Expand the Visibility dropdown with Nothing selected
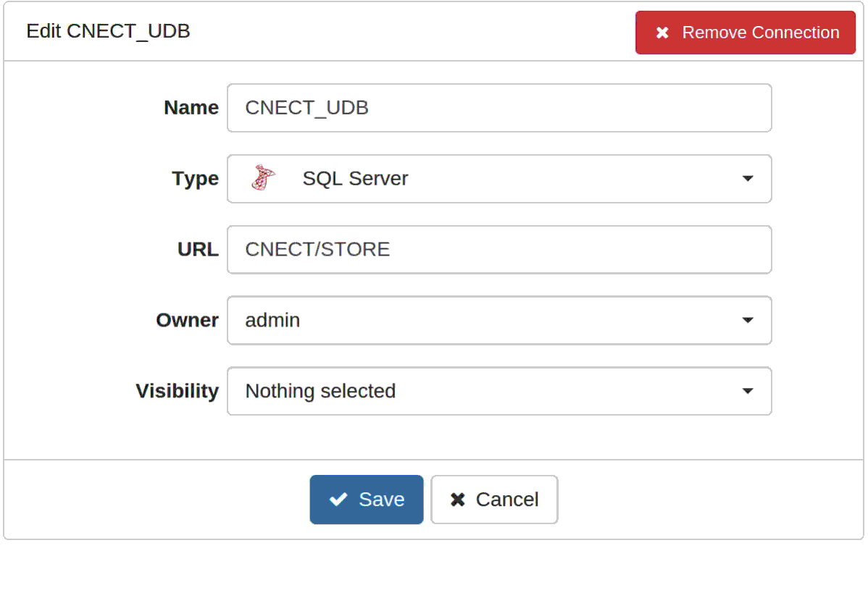 point(499,391)
